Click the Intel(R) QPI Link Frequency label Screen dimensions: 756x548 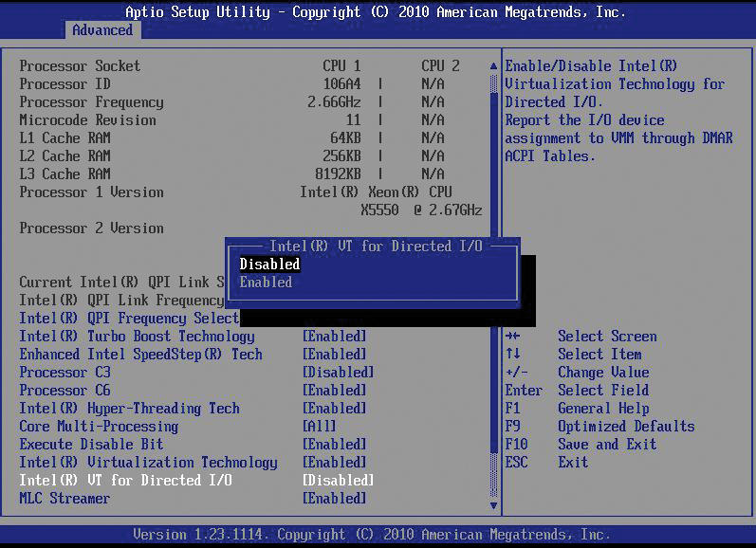click(121, 300)
